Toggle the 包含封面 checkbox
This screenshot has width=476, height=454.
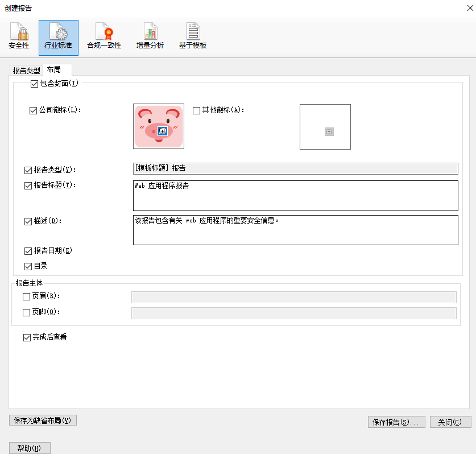click(34, 84)
